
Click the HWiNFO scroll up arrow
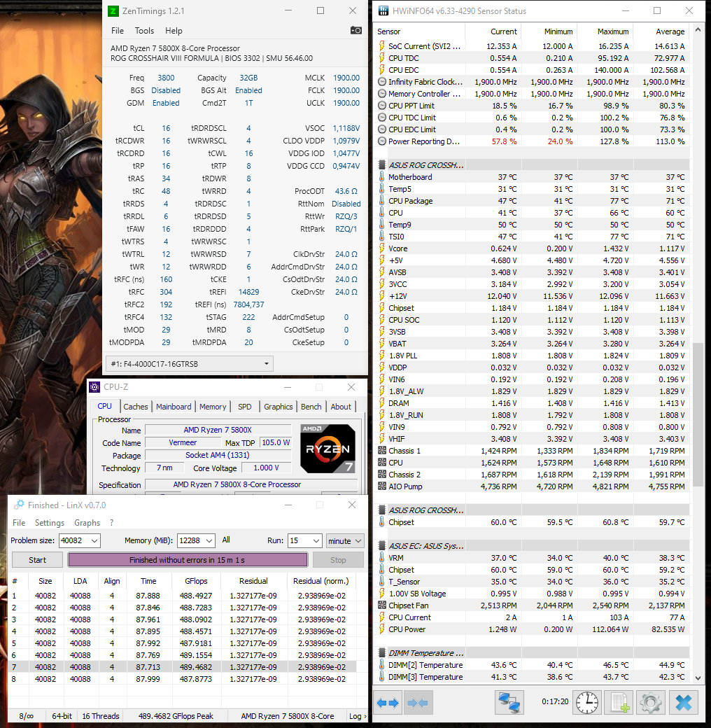click(x=698, y=30)
